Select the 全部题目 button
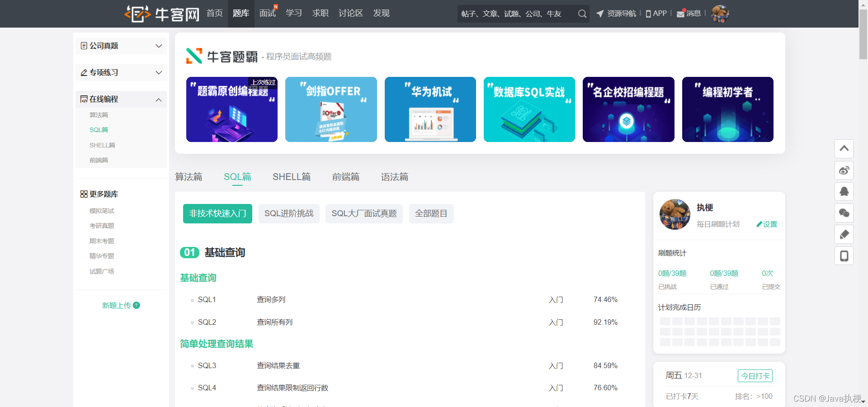This screenshot has height=407, width=868. [x=431, y=213]
